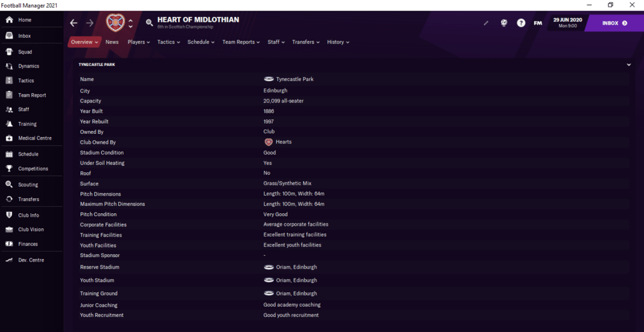Open the History menu
Screen dimensions: 644x332
(338, 42)
